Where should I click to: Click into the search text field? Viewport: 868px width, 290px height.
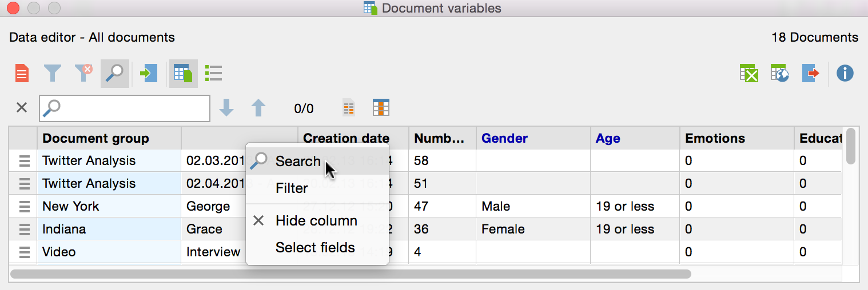pyautogui.click(x=132, y=108)
